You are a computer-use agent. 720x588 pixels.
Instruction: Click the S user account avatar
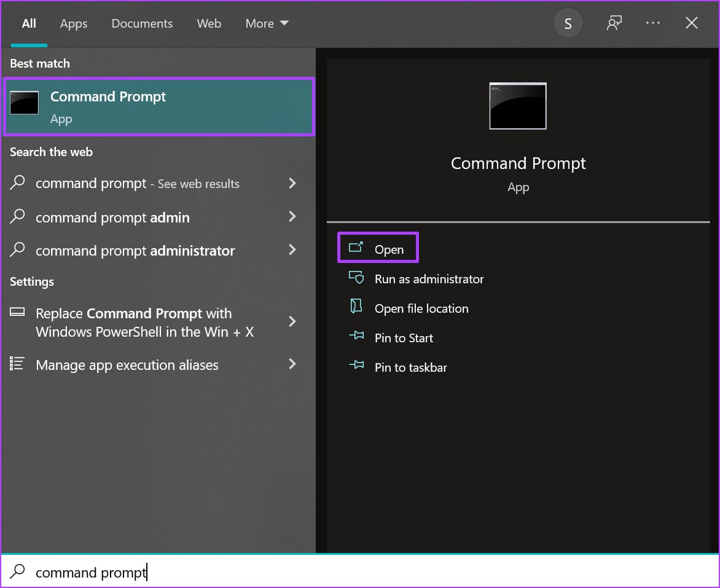pos(568,23)
